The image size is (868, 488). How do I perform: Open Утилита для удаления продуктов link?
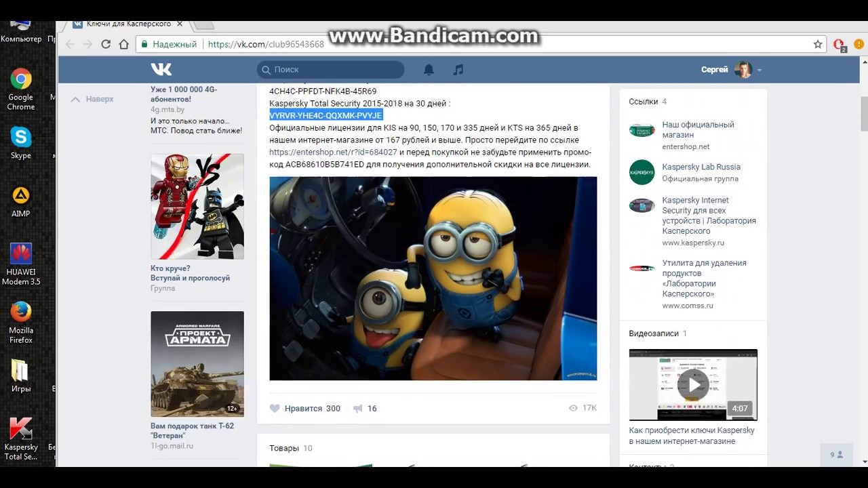pyautogui.click(x=704, y=278)
